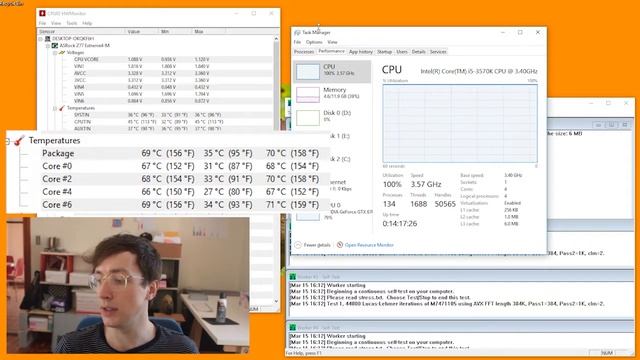Viewport: 640px width, 360px height.
Task: Click the HWMonitor scrollbar up arrow
Action: point(276,39)
